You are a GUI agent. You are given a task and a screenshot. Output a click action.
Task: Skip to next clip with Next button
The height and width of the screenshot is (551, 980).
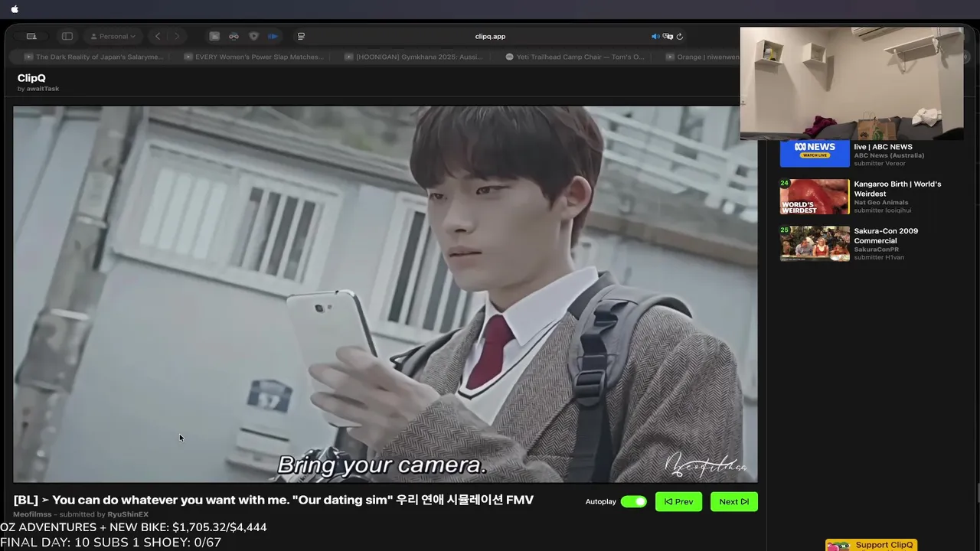click(x=733, y=502)
